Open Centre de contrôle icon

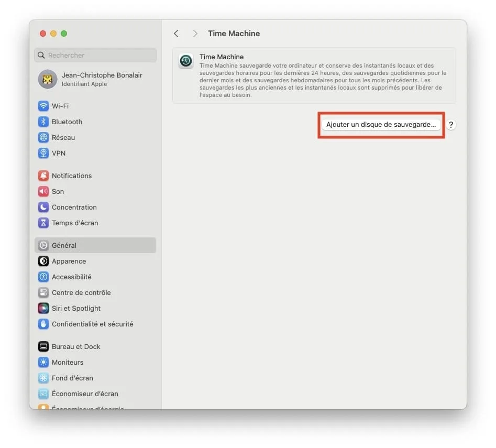(x=43, y=293)
